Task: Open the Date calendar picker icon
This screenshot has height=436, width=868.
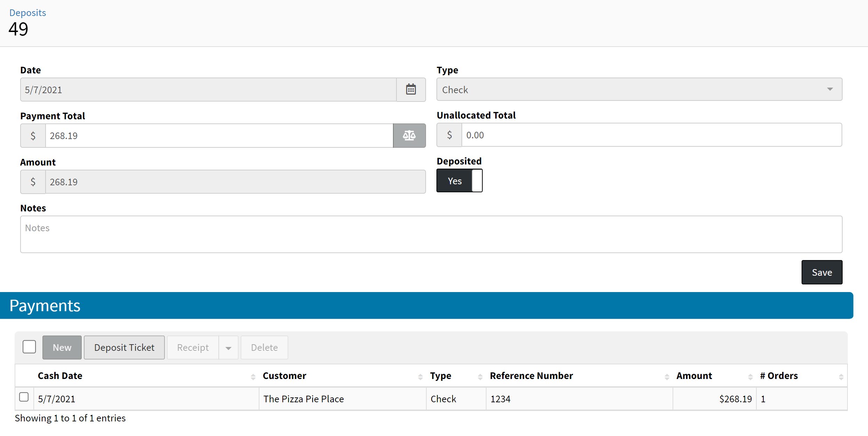Action: [x=411, y=90]
